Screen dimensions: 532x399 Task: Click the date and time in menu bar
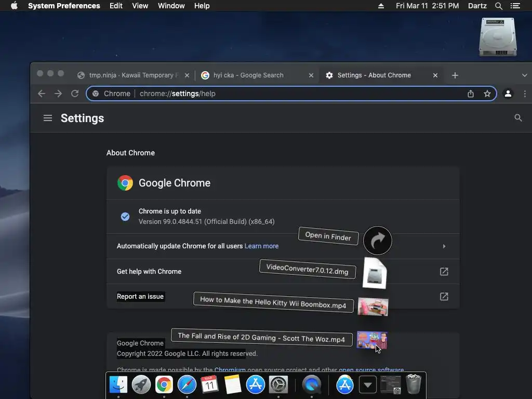coord(427,6)
